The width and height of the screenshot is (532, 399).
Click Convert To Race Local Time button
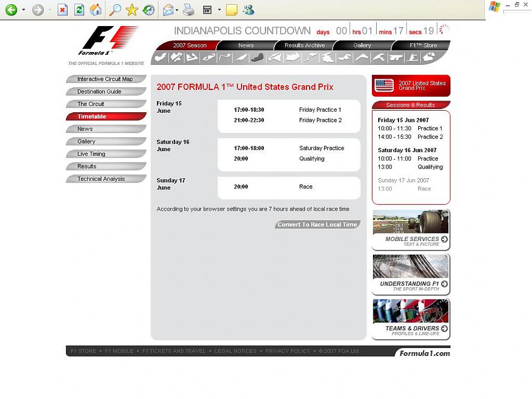[x=318, y=225]
